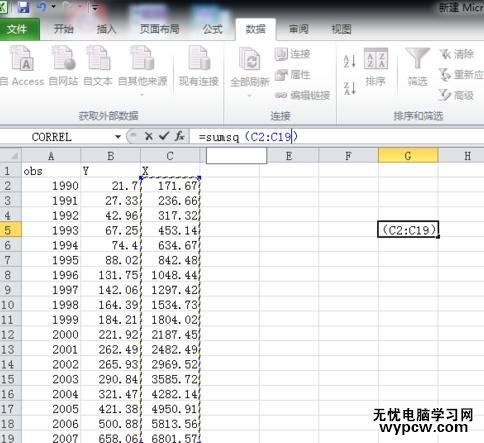
Task: Click cell C8 with value 1048.44
Action: pyautogui.click(x=170, y=275)
